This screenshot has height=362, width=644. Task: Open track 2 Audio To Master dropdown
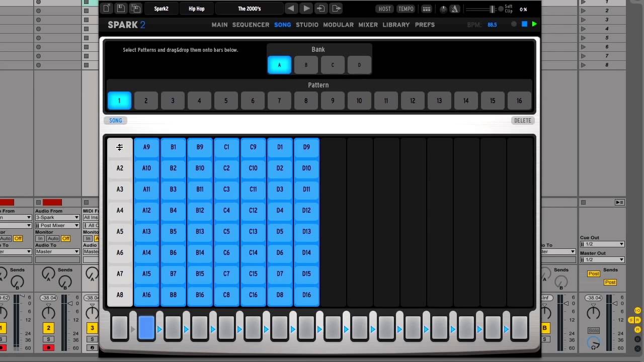(57, 251)
